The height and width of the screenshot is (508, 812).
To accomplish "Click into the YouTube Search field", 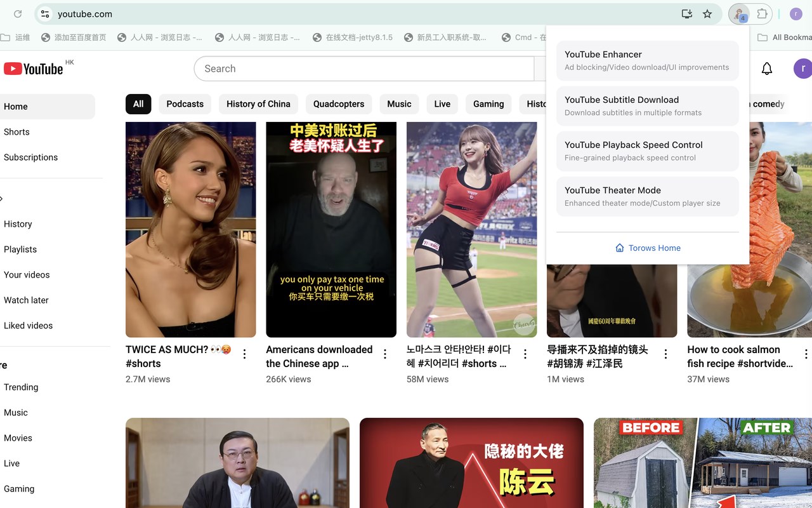I will [365, 69].
